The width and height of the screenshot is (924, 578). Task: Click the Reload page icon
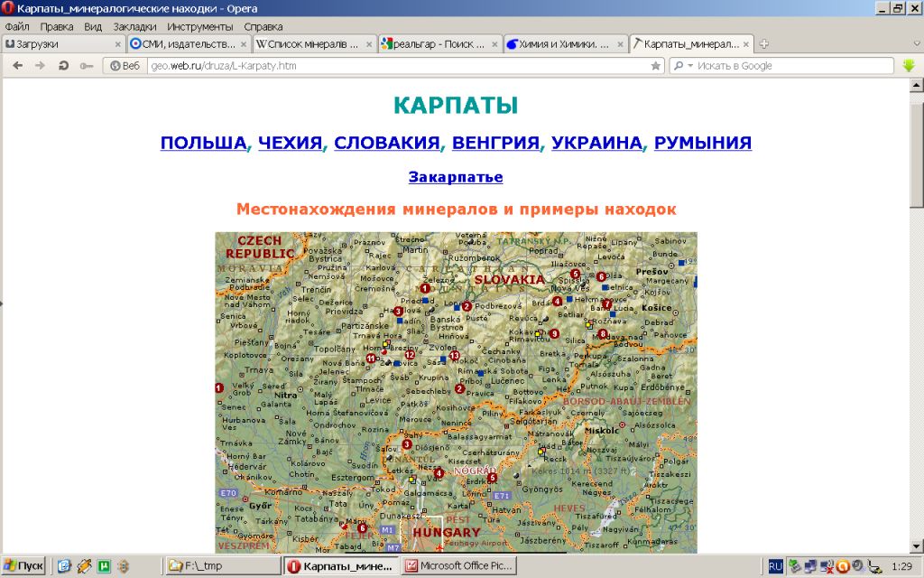coord(63,66)
